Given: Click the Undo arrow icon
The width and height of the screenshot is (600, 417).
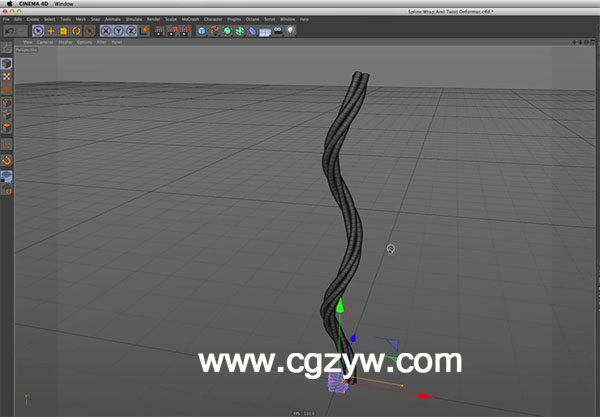Looking at the screenshot, I should pyautogui.click(x=10, y=31).
